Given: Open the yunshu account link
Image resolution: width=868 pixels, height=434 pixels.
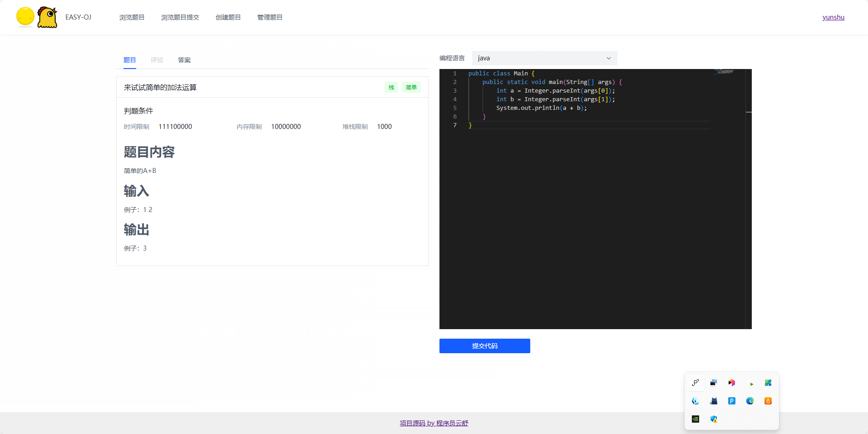Looking at the screenshot, I should (x=833, y=17).
